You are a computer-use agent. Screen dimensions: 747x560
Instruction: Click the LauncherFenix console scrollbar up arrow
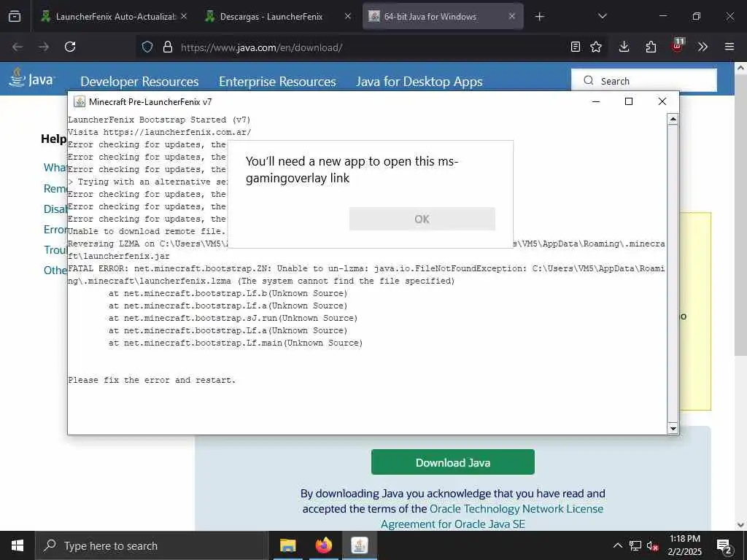tap(673, 119)
